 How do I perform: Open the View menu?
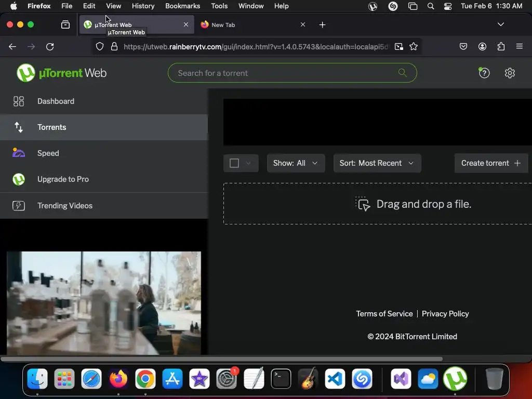[113, 6]
